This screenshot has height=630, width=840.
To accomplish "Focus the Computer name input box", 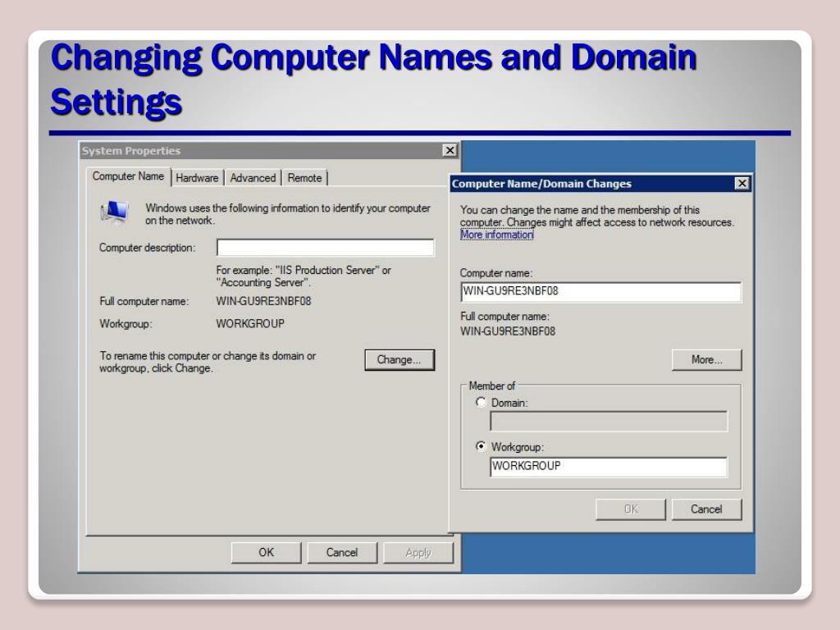I will click(x=600, y=292).
